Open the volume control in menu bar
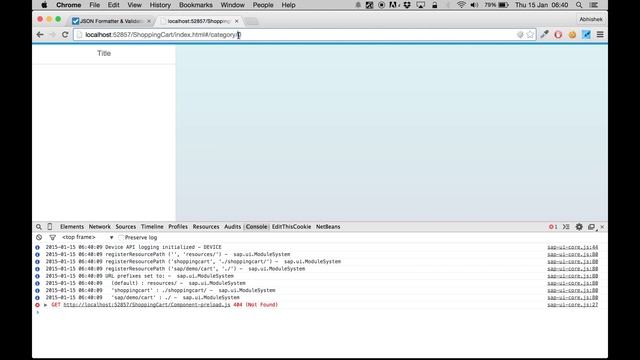 coord(474,5)
